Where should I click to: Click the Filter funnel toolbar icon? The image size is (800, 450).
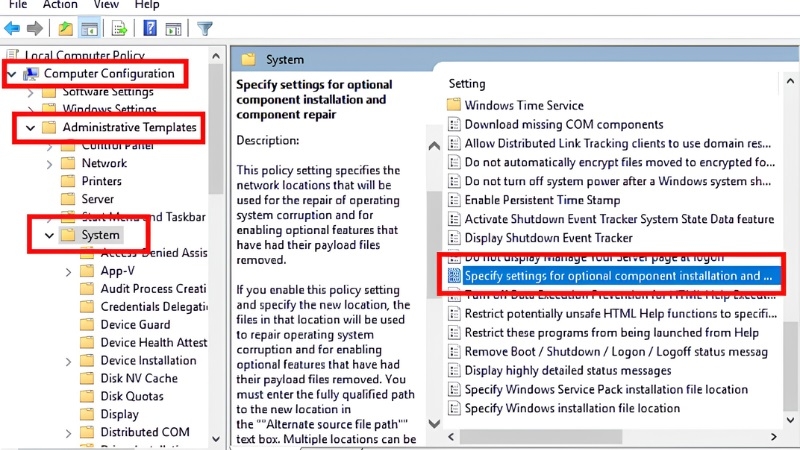pos(205,29)
